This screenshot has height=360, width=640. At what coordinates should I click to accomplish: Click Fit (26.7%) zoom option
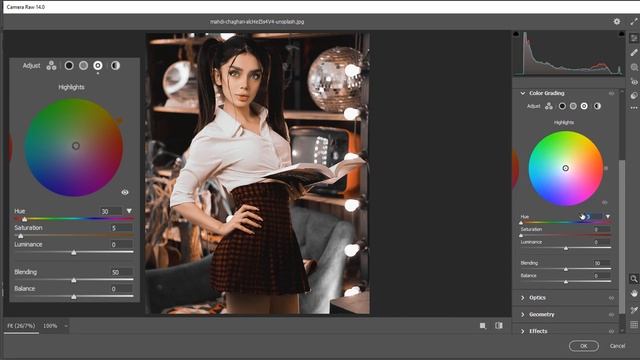pos(21,326)
